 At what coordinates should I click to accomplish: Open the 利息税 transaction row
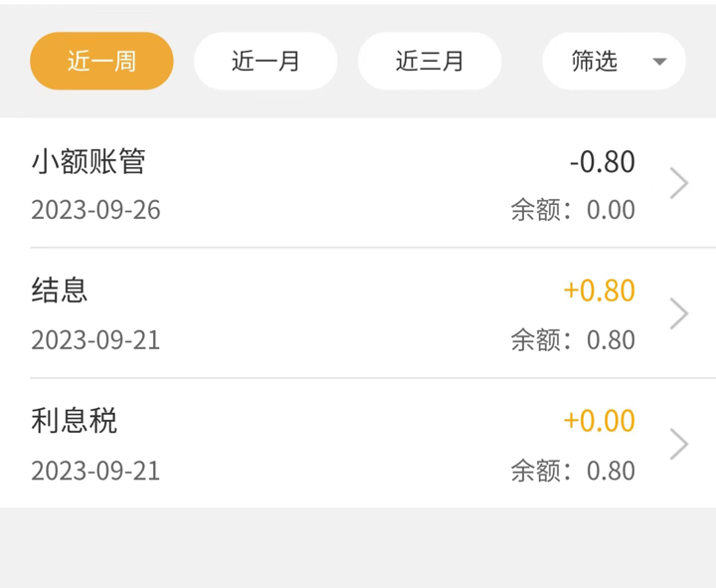[358, 443]
